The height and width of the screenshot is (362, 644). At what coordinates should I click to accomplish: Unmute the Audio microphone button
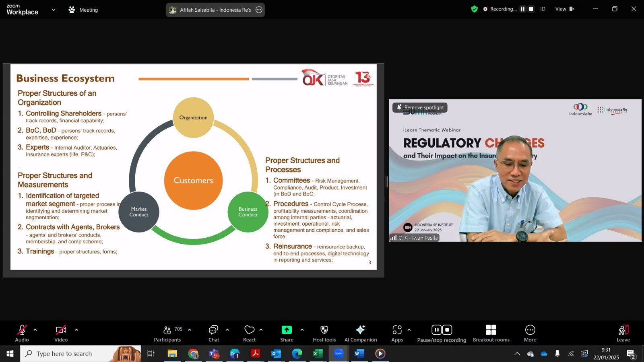coord(22,333)
